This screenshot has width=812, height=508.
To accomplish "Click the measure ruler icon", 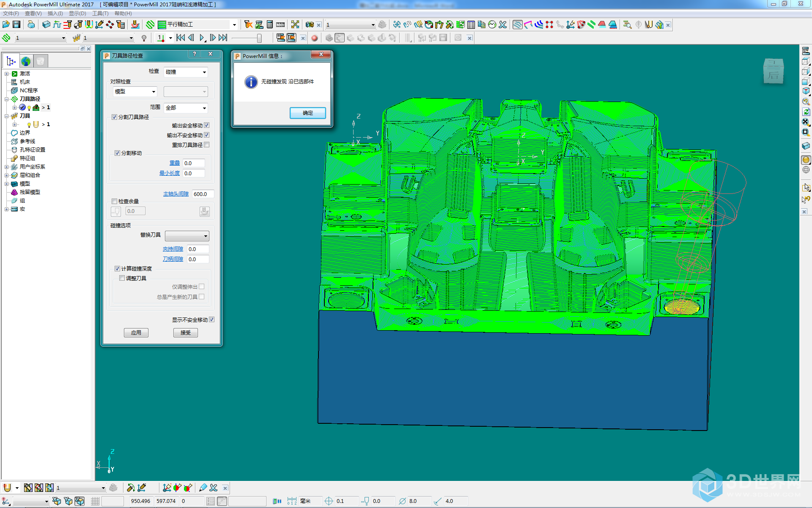I will pyautogui.click(x=280, y=25).
